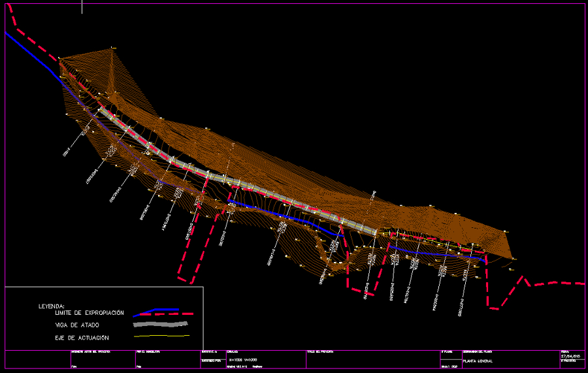Click the 'LIMITE DE EXPROPIACIÓN' legend label
Image resolution: width=588 pixels, height=373 pixels.
[90, 313]
